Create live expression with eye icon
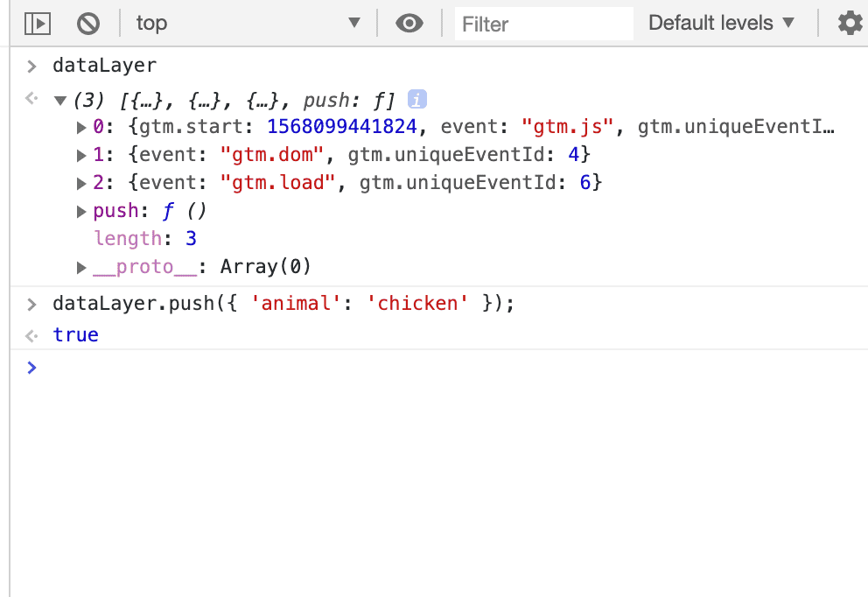The width and height of the screenshot is (868, 597). (409, 24)
